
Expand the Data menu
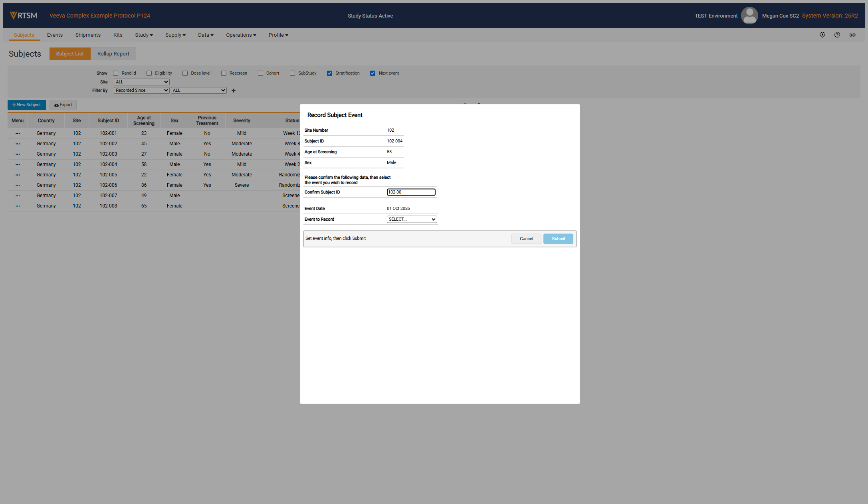(206, 35)
